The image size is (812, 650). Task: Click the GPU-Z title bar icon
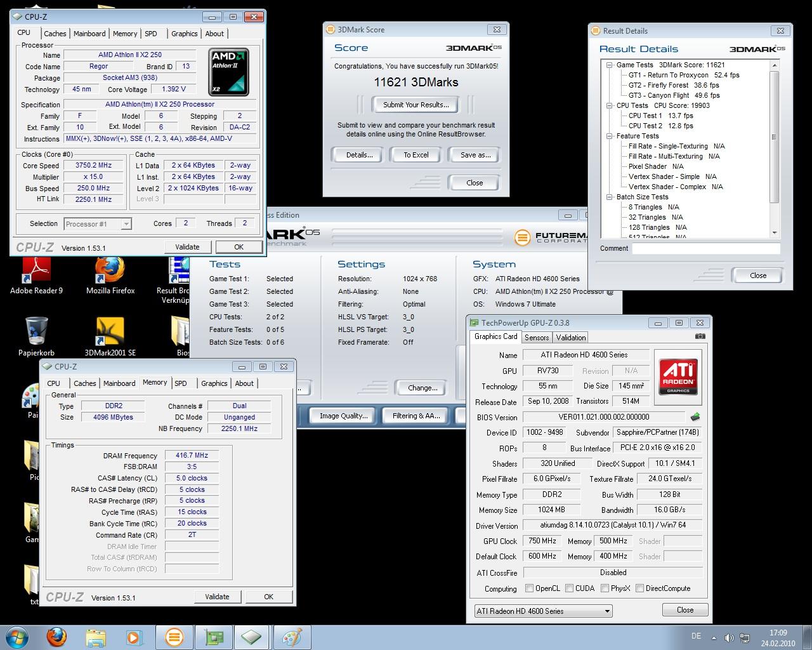click(475, 322)
